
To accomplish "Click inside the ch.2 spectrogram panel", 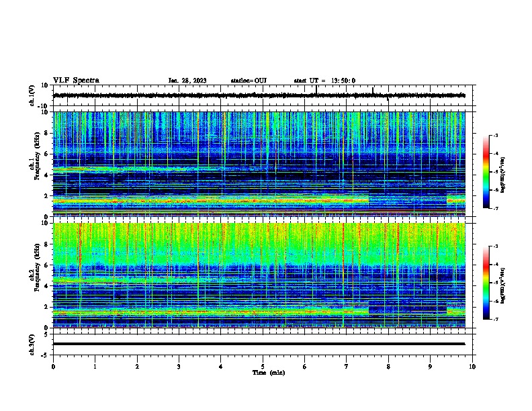I will pyautogui.click(x=259, y=275).
